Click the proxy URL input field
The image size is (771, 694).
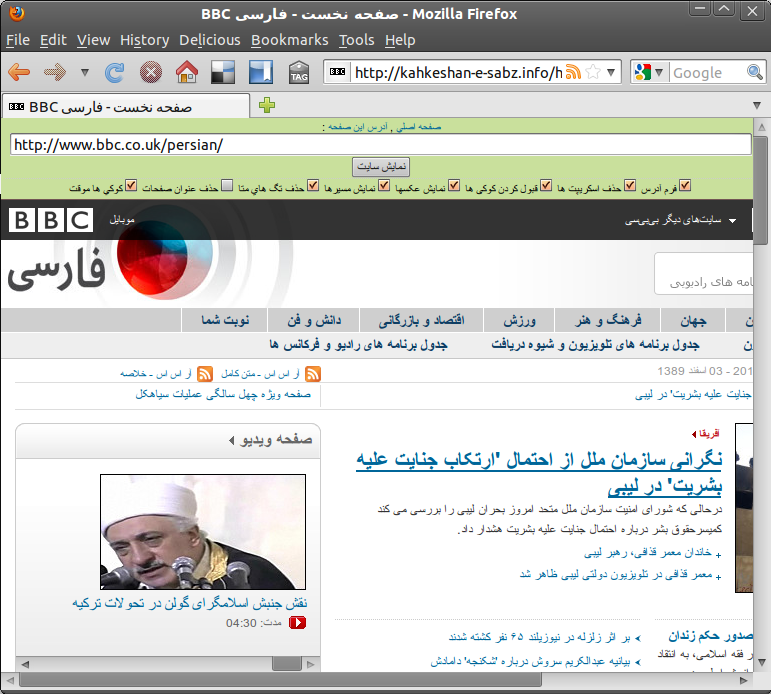tap(380, 144)
